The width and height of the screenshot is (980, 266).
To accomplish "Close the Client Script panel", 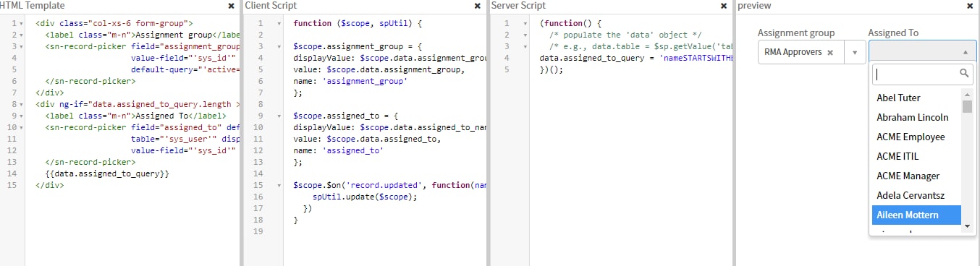I will pyautogui.click(x=478, y=6).
